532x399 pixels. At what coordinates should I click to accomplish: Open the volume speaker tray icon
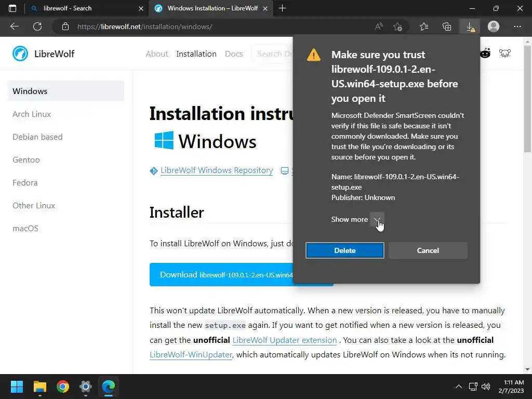pos(486,387)
